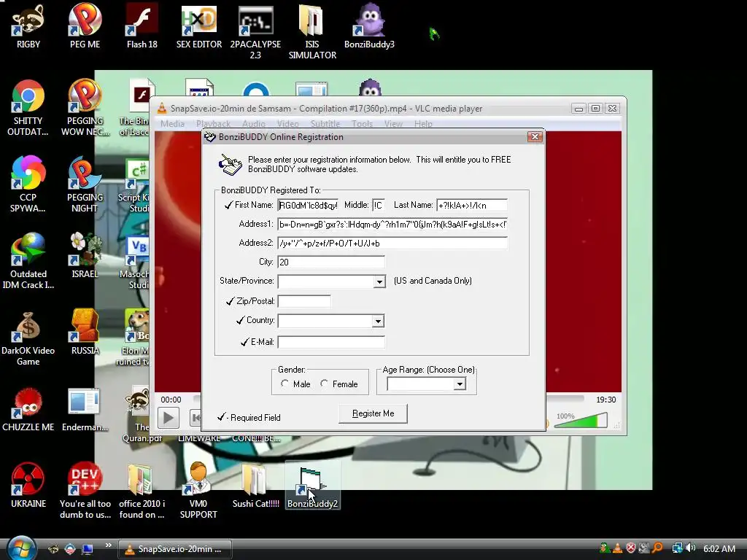
Task: Click the Last Name field
Action: coord(472,205)
